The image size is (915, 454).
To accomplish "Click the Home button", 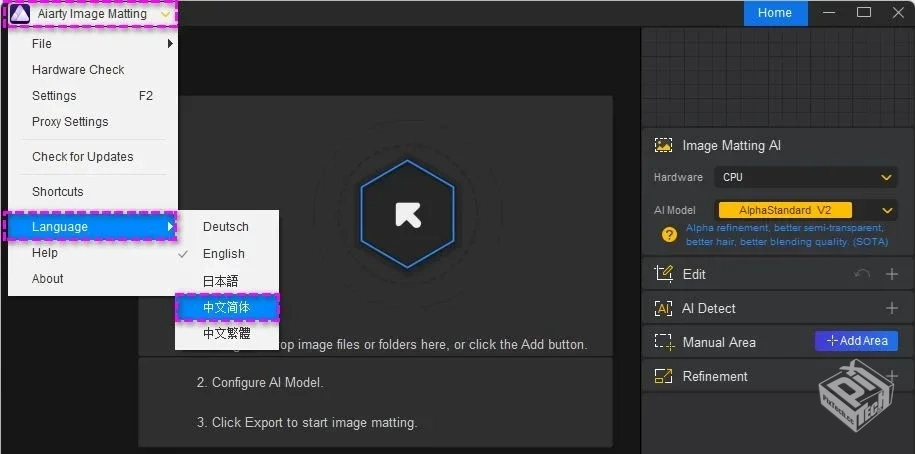I will coord(775,13).
